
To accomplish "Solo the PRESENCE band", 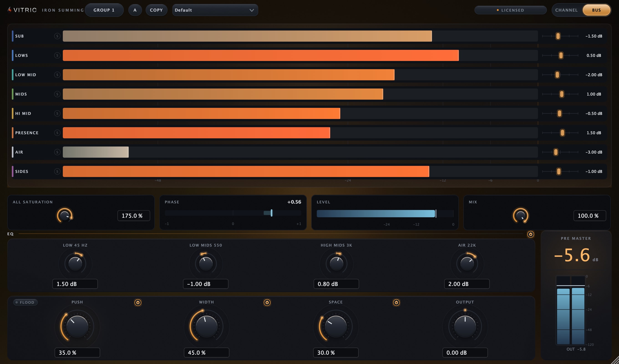I will (x=57, y=133).
